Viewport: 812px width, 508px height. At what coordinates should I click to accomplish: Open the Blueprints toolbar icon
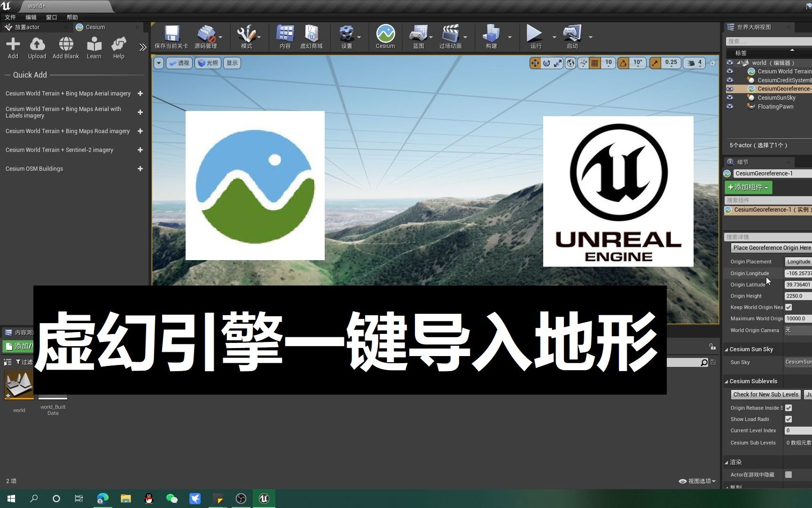click(x=418, y=34)
